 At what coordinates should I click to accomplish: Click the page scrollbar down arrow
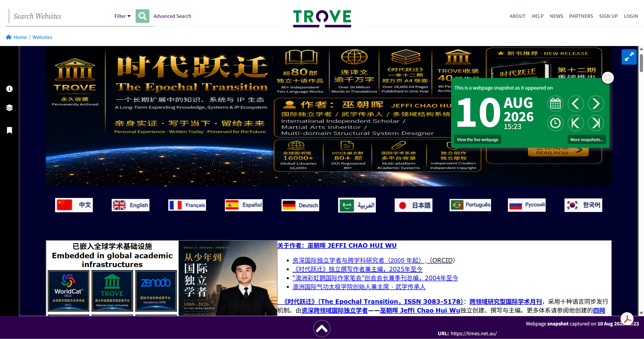tap(641, 313)
